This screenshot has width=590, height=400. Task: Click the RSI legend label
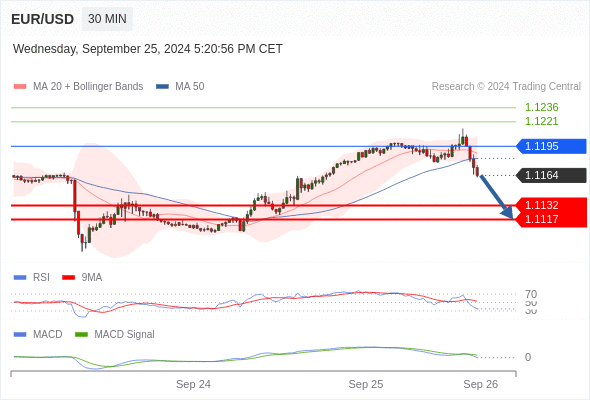pos(41,278)
